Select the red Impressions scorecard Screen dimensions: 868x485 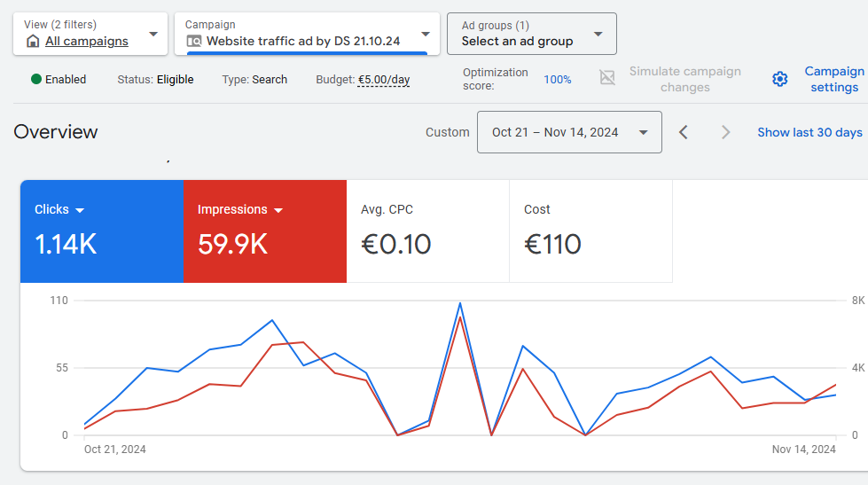pos(265,231)
